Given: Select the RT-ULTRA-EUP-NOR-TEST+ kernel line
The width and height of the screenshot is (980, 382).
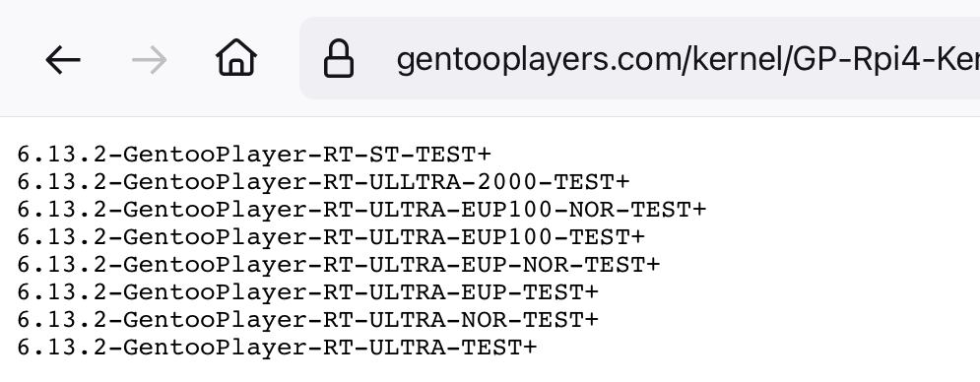Looking at the screenshot, I should point(338,264).
